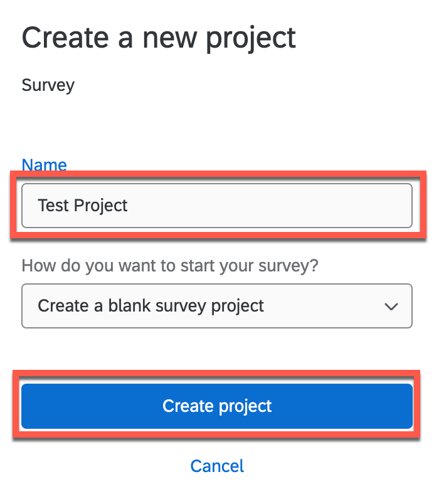Viewport: 439px width, 504px height.
Task: Click the word "project" in the dialog title
Action: pos(252,39)
